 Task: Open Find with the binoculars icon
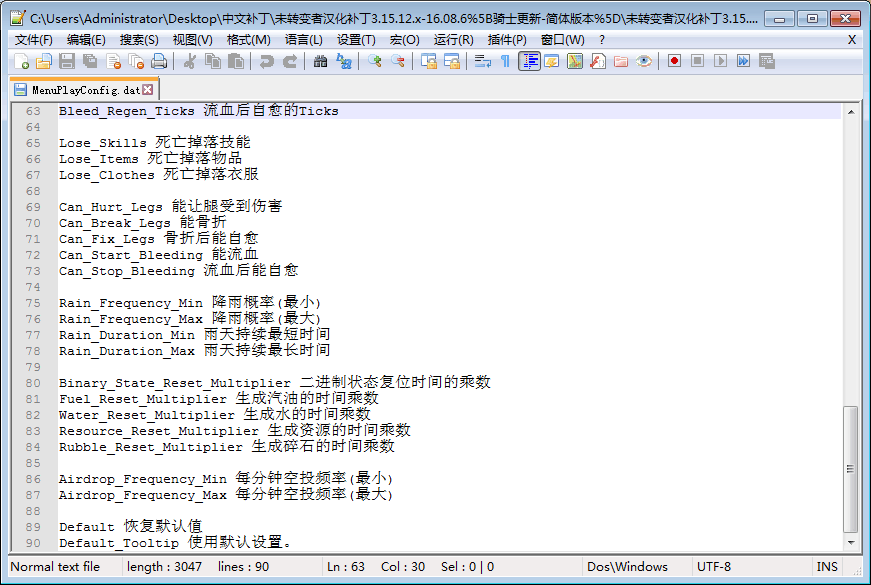320,61
